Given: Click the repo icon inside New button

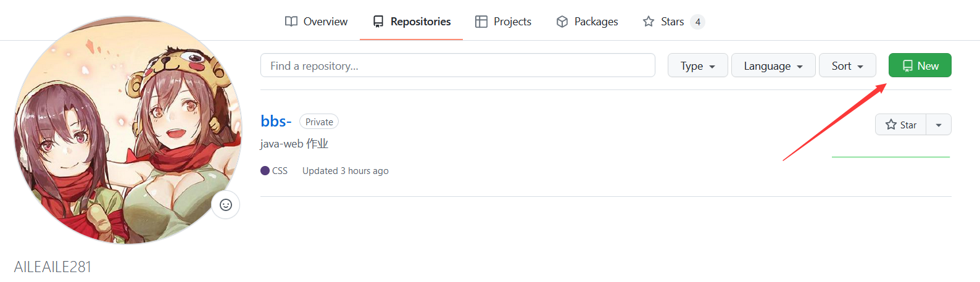Looking at the screenshot, I should [x=908, y=66].
